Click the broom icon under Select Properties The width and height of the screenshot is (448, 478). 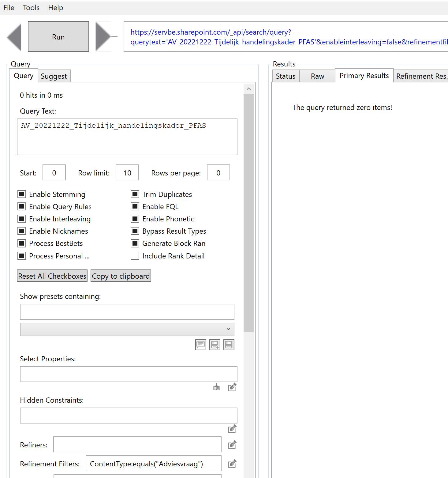217,387
